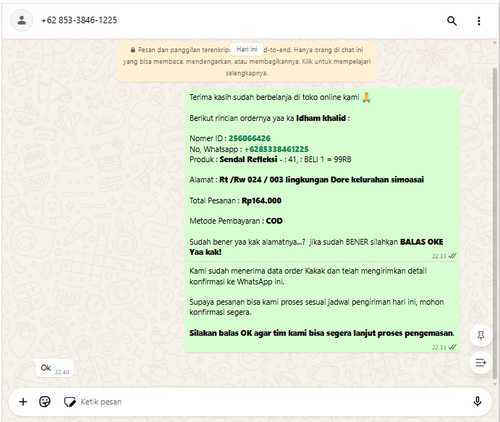
Task: Click the Alamat Rt /Rw 024 / 003 line
Action: click(307, 180)
